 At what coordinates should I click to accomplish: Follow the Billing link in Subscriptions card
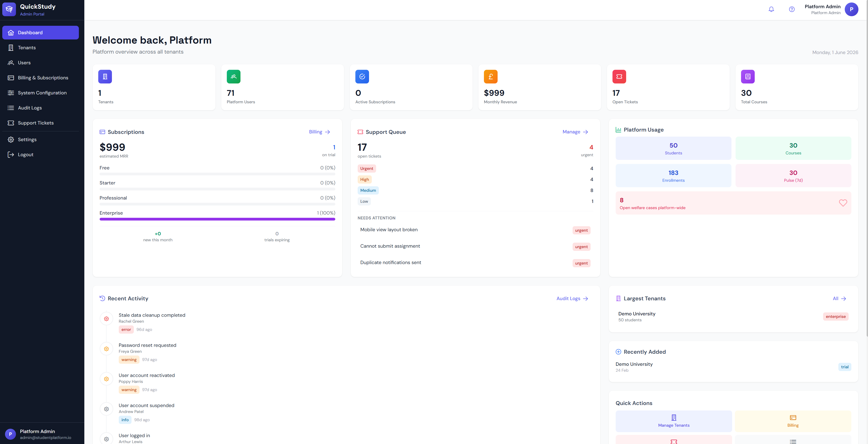coord(319,132)
